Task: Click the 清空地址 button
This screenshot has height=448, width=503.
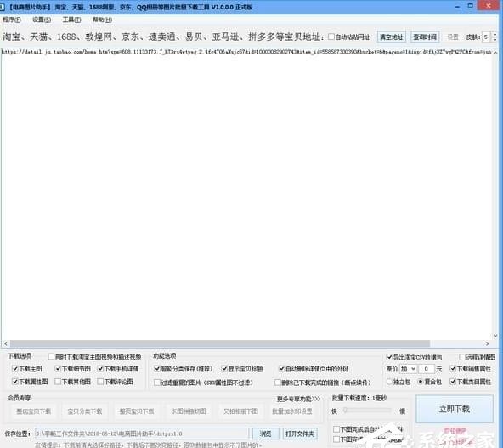Action: click(x=392, y=37)
